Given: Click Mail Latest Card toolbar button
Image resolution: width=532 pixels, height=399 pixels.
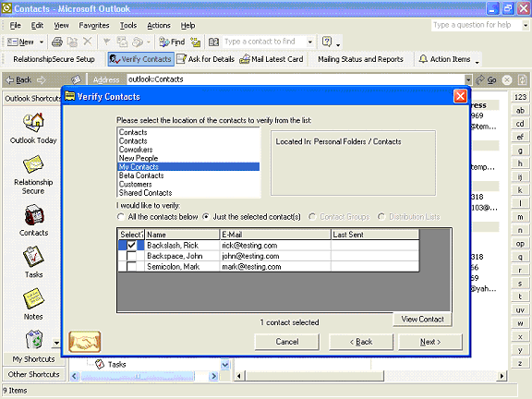Looking at the screenshot, I should (272, 59).
